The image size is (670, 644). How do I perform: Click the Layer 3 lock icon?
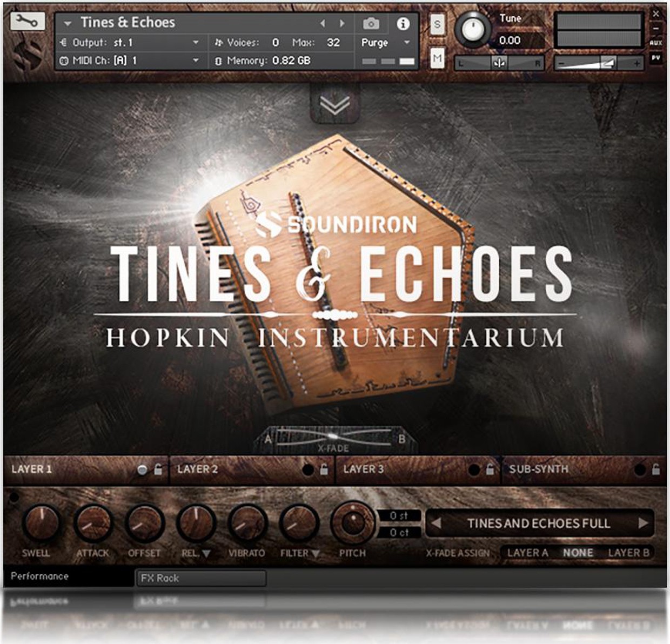tap(490, 469)
